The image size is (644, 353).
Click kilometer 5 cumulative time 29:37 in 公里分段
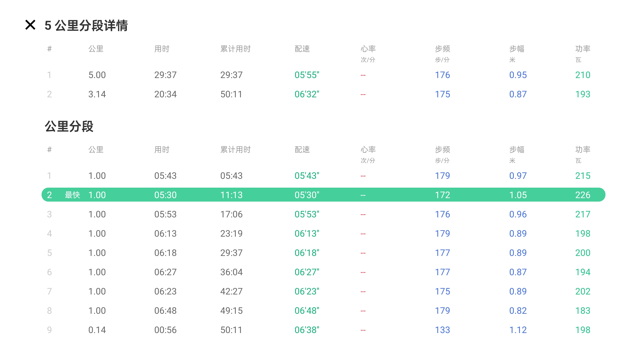coord(231,253)
